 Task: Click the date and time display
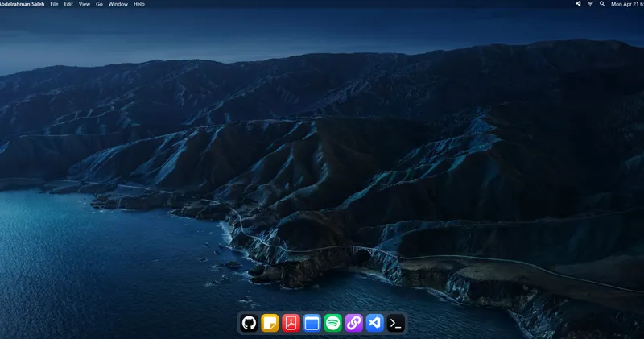click(627, 4)
